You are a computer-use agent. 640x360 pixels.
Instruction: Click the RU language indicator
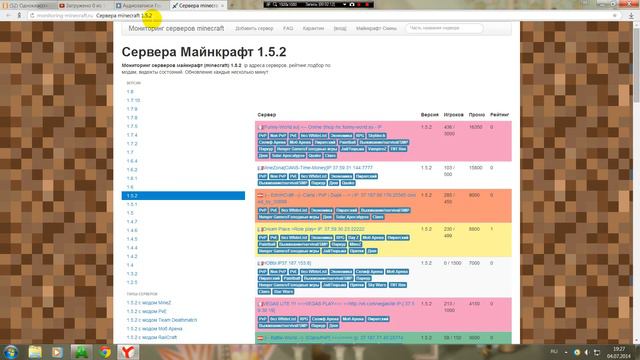tap(554, 351)
